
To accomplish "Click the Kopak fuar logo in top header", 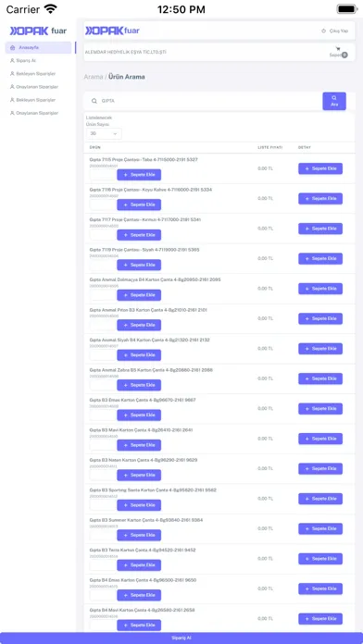I will click(112, 31).
